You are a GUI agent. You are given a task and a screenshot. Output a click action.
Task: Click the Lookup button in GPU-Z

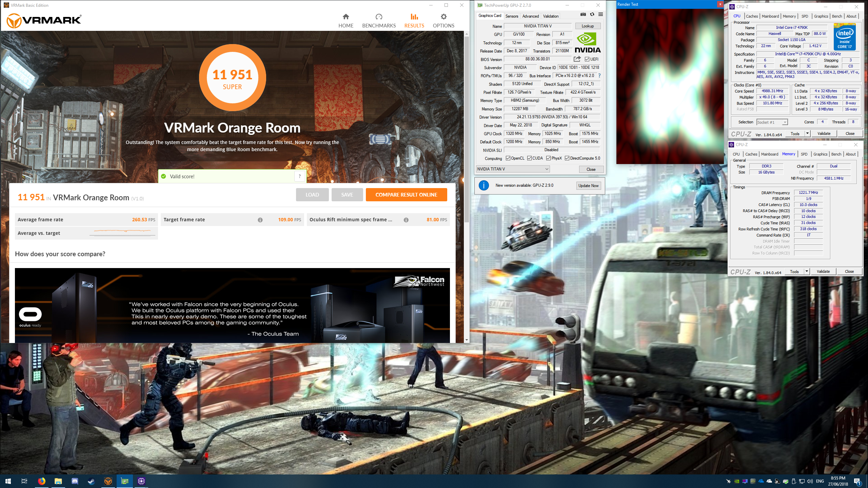coord(588,26)
